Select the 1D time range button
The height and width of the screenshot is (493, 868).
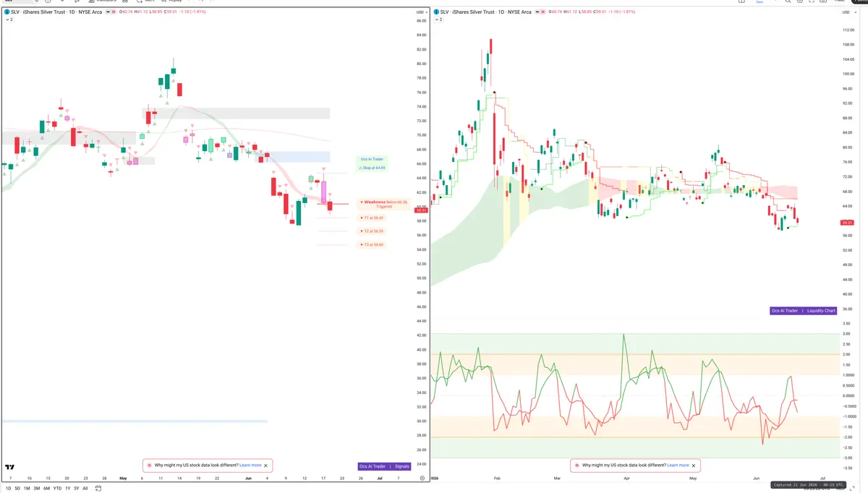point(8,489)
